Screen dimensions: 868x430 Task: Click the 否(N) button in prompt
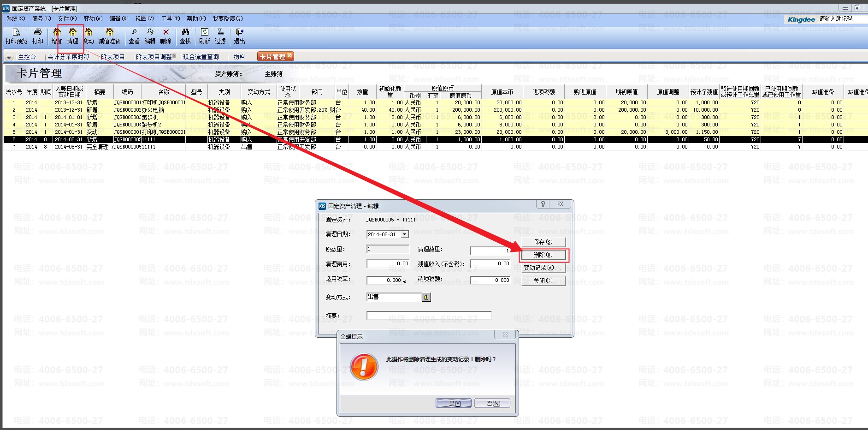493,403
